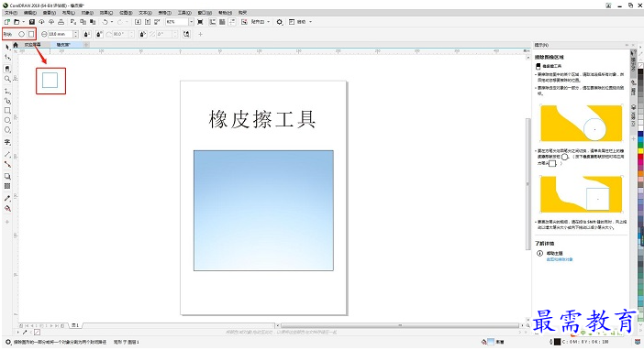
Task: Click the eraser thickness input field
Action: (61, 34)
